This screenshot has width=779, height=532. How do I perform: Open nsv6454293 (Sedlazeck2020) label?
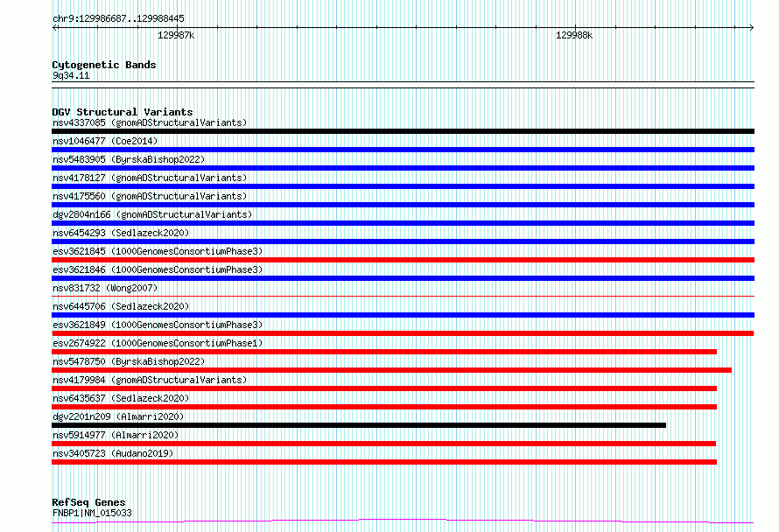click(121, 233)
